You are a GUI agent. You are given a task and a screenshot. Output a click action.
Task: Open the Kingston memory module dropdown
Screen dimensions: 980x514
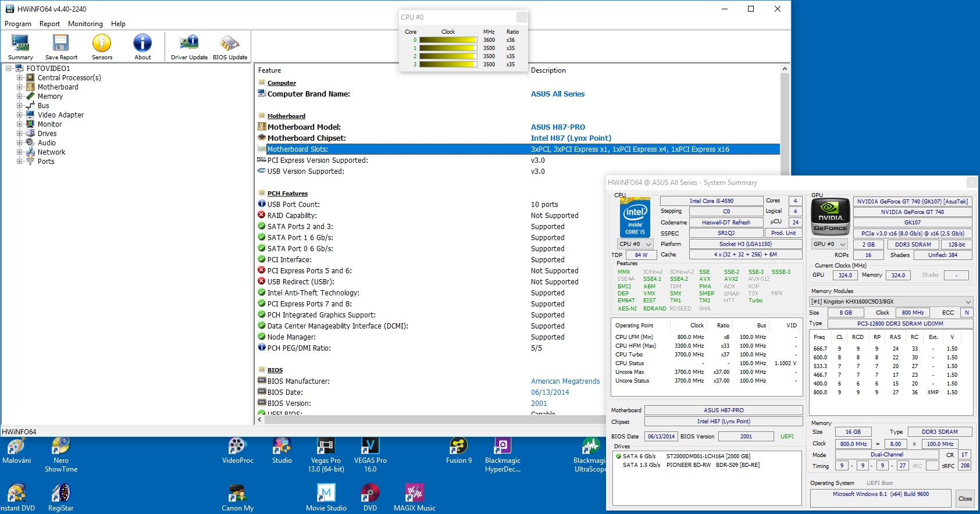[x=891, y=302]
